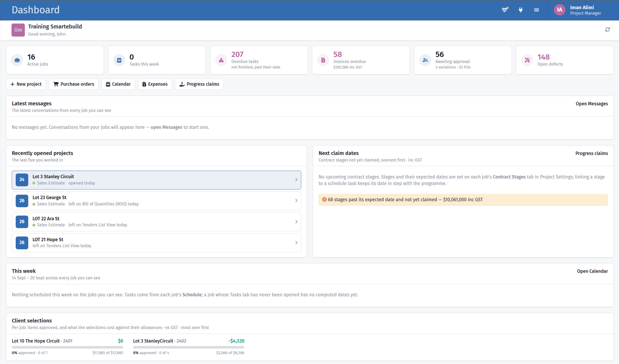Expand LOT 21 Hope St row chevron
The width and height of the screenshot is (619, 364).
[296, 242]
